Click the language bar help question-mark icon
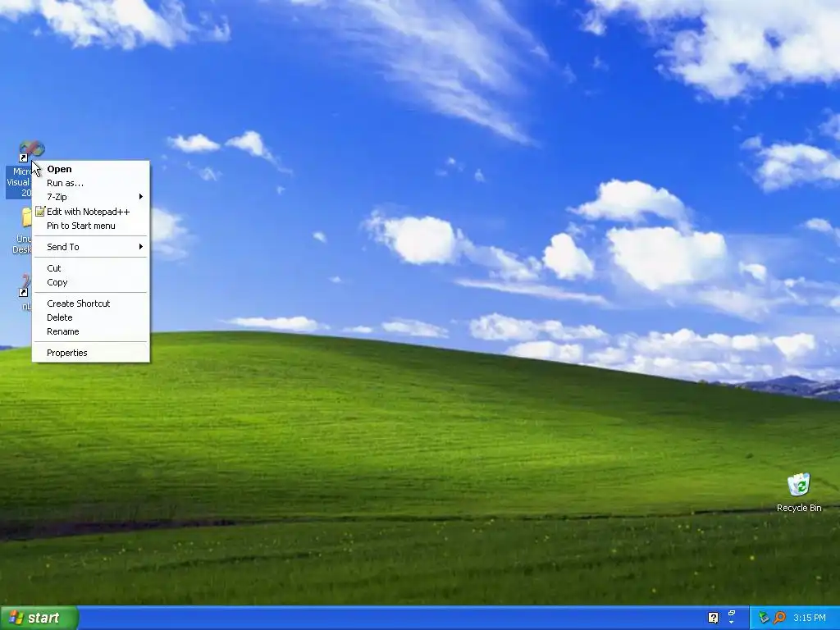 pos(713,618)
